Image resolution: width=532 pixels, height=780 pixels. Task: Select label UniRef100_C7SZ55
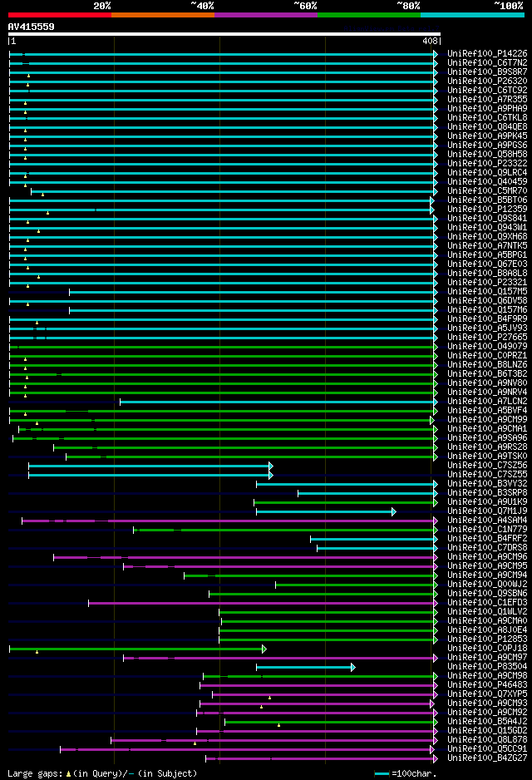[487, 475]
